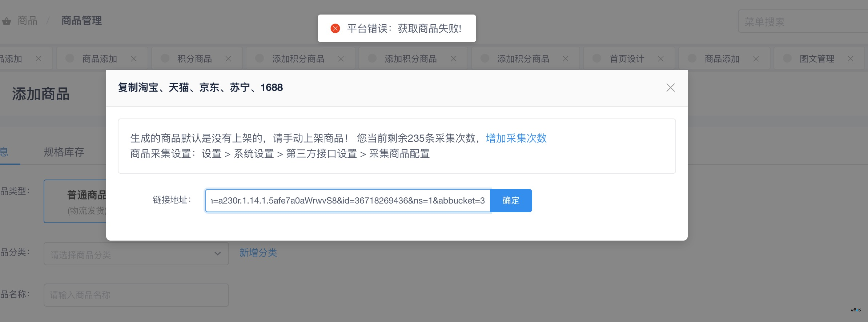
Task: Click the 采集商品配置 path text in the notice
Action: click(x=399, y=154)
